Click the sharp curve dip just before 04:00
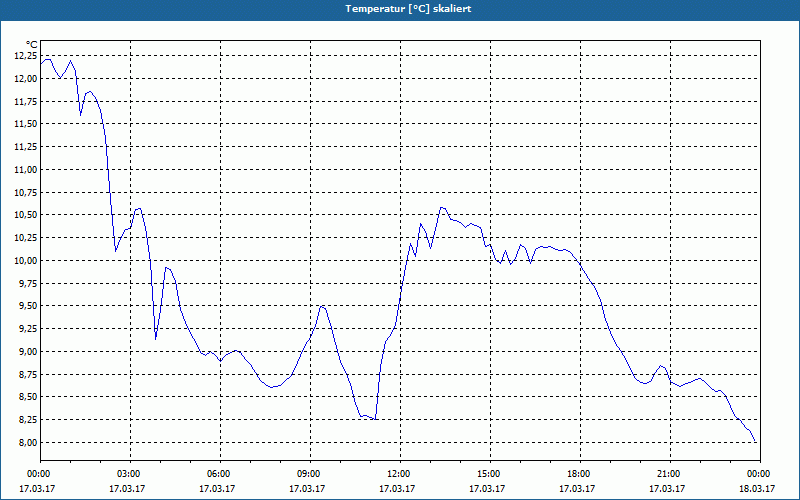800x500 pixels. pos(156,338)
